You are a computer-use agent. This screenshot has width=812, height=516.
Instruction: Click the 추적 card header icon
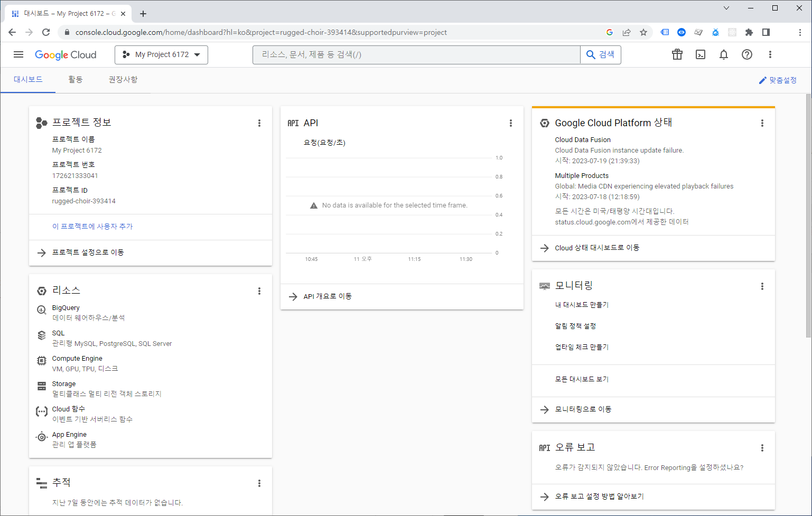click(42, 483)
